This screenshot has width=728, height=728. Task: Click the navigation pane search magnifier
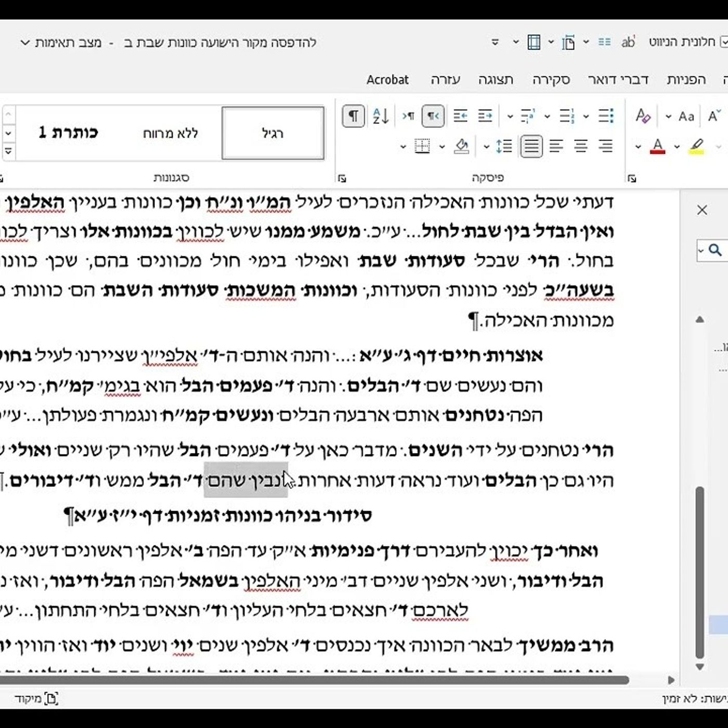[x=716, y=250]
